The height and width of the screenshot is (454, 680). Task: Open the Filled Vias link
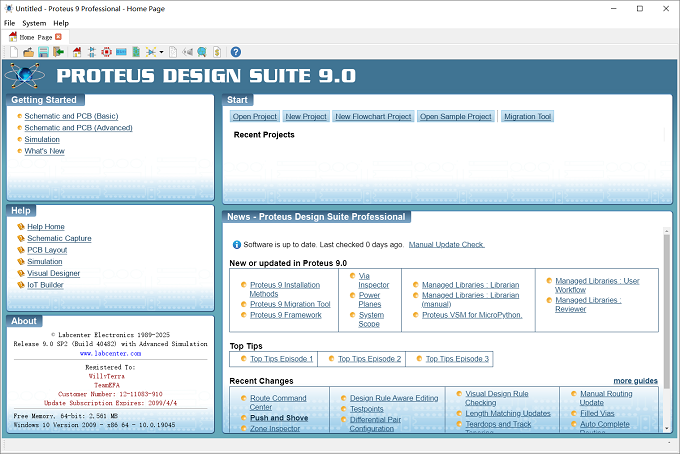coord(597,413)
